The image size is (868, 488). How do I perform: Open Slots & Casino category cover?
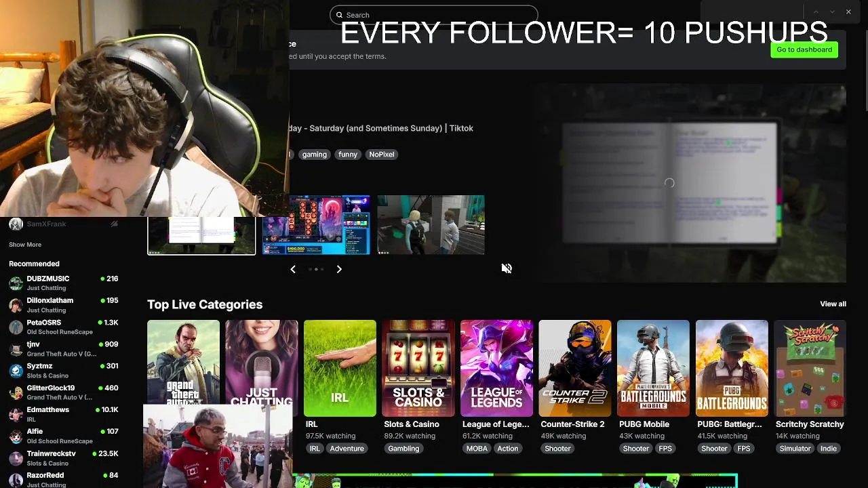pyautogui.click(x=418, y=368)
